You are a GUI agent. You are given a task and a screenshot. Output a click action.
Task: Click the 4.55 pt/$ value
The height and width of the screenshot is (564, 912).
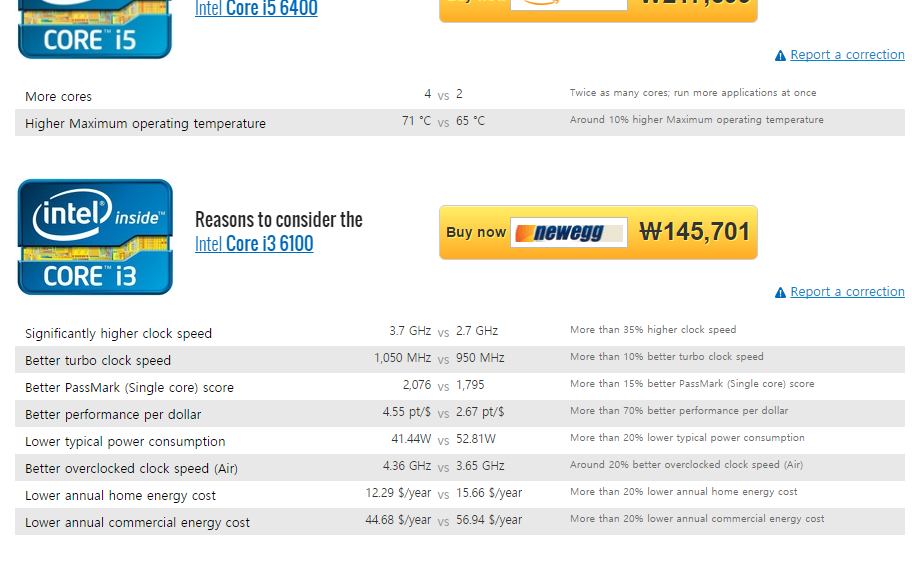click(407, 412)
